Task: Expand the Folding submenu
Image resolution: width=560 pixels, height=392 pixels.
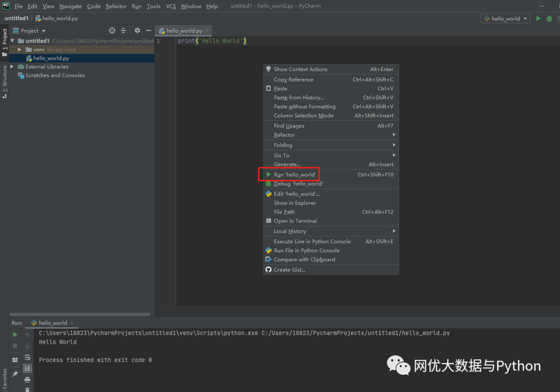Action: (x=331, y=145)
